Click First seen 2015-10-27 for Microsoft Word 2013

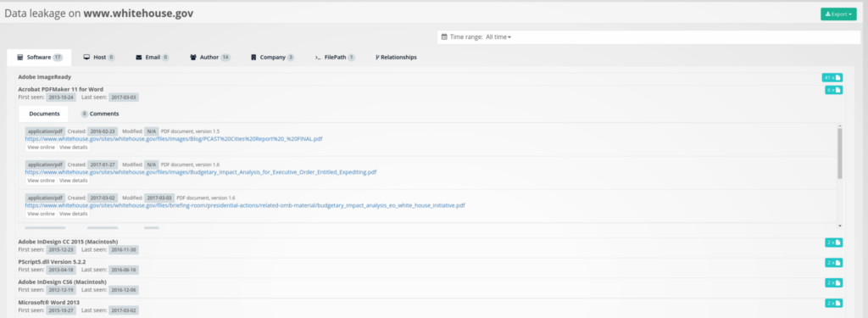(x=61, y=310)
